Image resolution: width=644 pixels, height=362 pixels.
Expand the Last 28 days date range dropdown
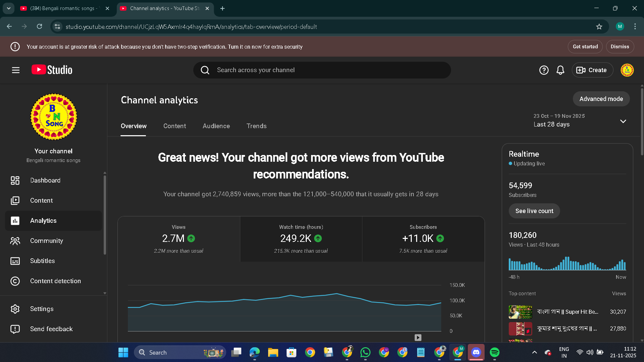(x=623, y=121)
